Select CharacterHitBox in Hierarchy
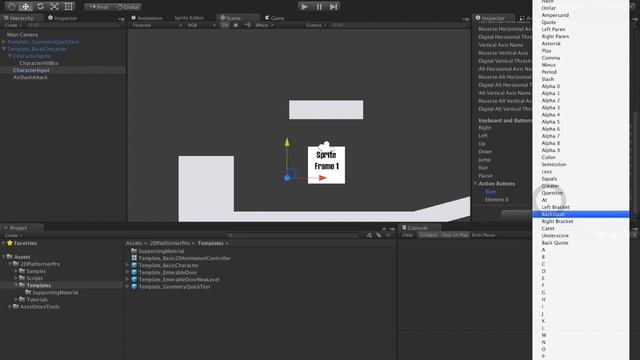 tap(39, 63)
